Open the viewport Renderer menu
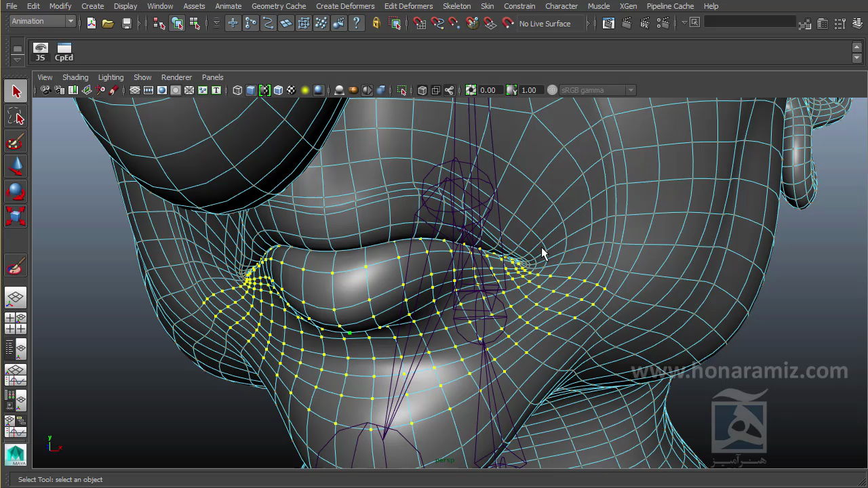 point(176,77)
